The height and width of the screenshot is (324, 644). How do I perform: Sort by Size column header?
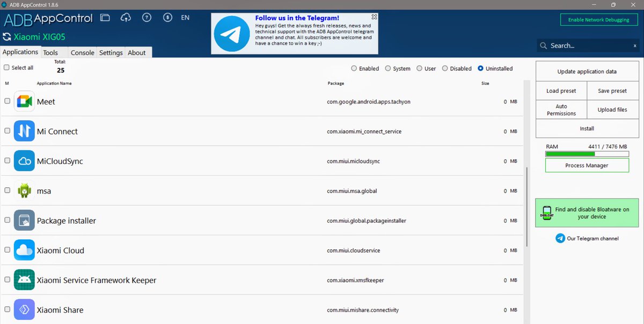(x=485, y=83)
